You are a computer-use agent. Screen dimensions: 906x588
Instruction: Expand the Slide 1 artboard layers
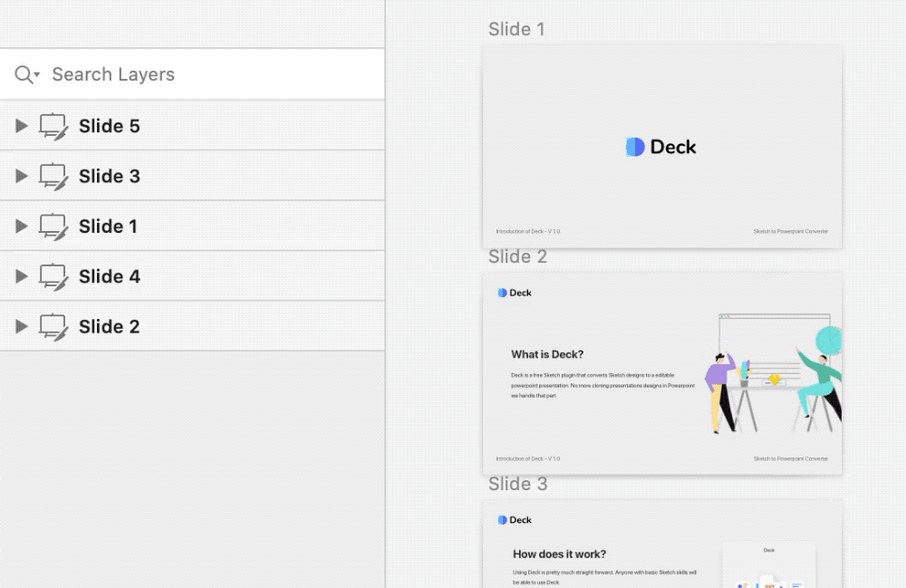click(21, 227)
